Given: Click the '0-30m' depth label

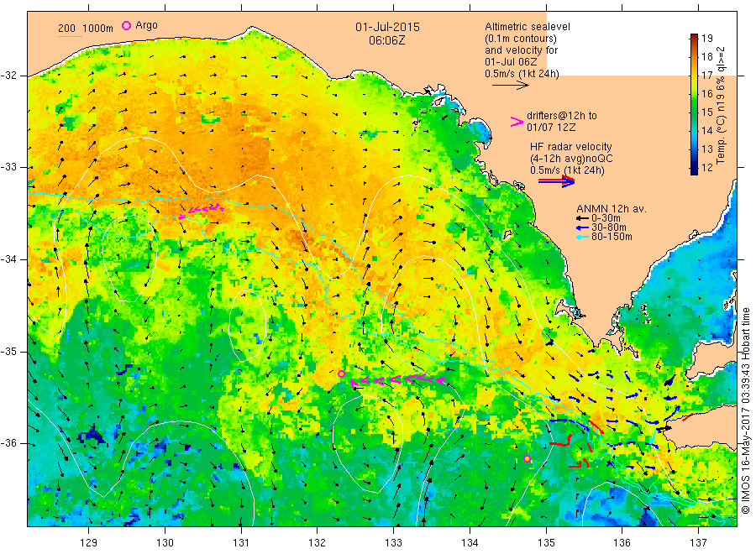Looking at the screenshot, I should 606,219.
